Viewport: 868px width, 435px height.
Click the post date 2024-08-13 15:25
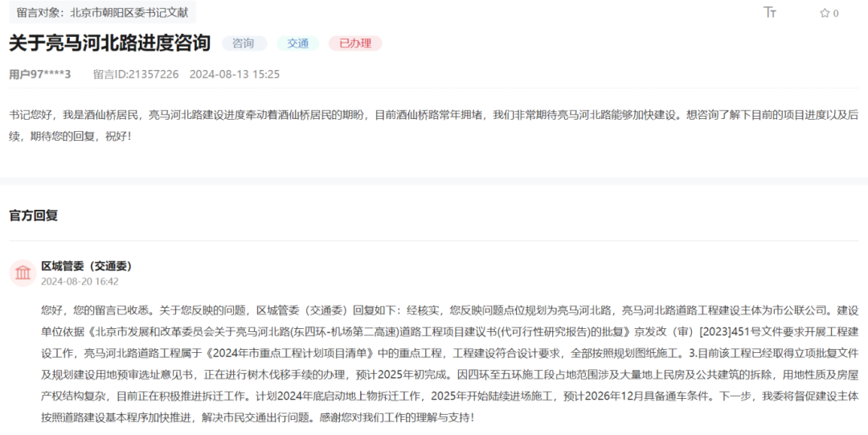click(235, 74)
